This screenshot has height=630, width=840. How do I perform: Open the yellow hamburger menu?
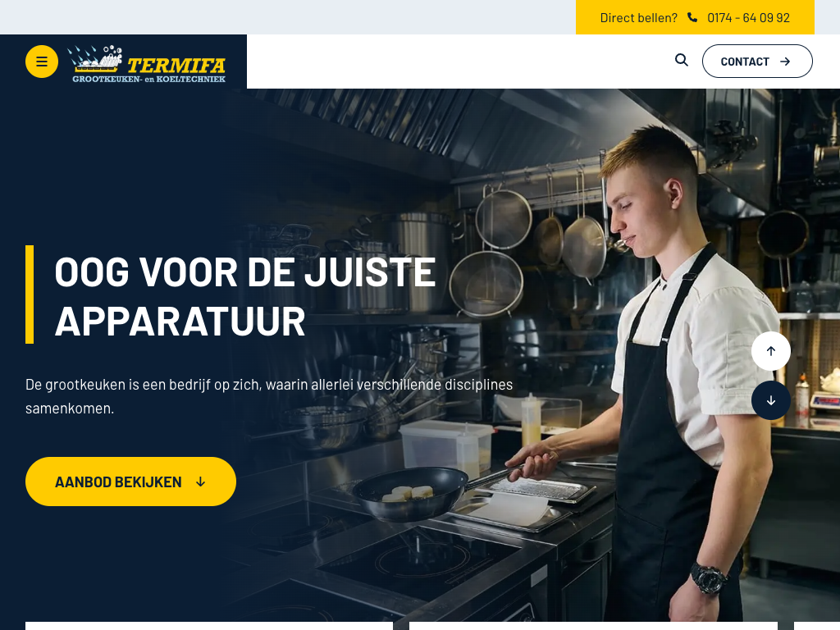[x=42, y=62]
